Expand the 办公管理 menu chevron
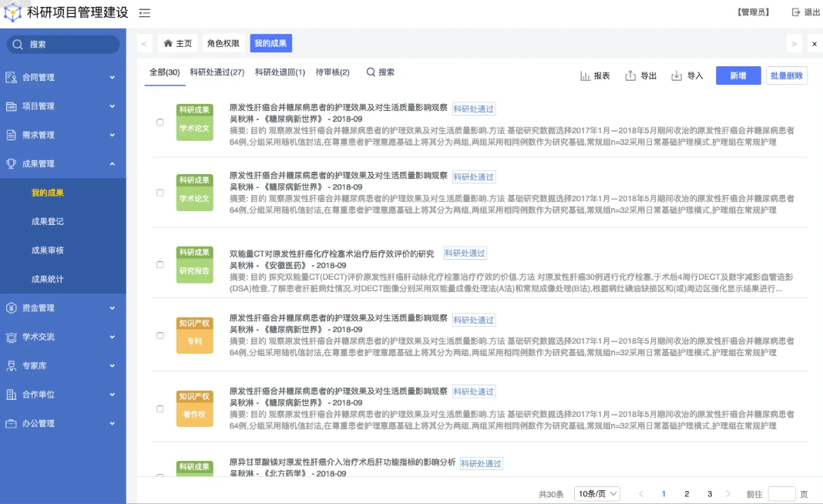This screenshot has height=504, width=823. (x=113, y=423)
